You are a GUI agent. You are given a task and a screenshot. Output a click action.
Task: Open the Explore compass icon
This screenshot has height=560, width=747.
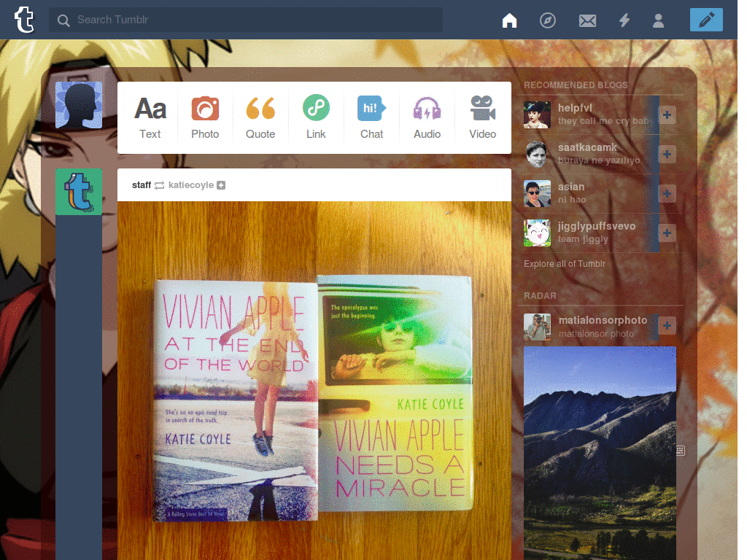pyautogui.click(x=548, y=20)
